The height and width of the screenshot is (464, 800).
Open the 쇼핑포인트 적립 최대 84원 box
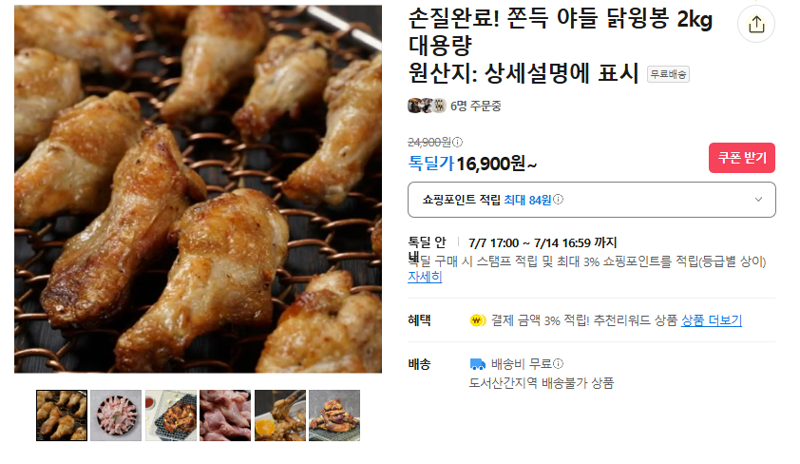(x=591, y=200)
